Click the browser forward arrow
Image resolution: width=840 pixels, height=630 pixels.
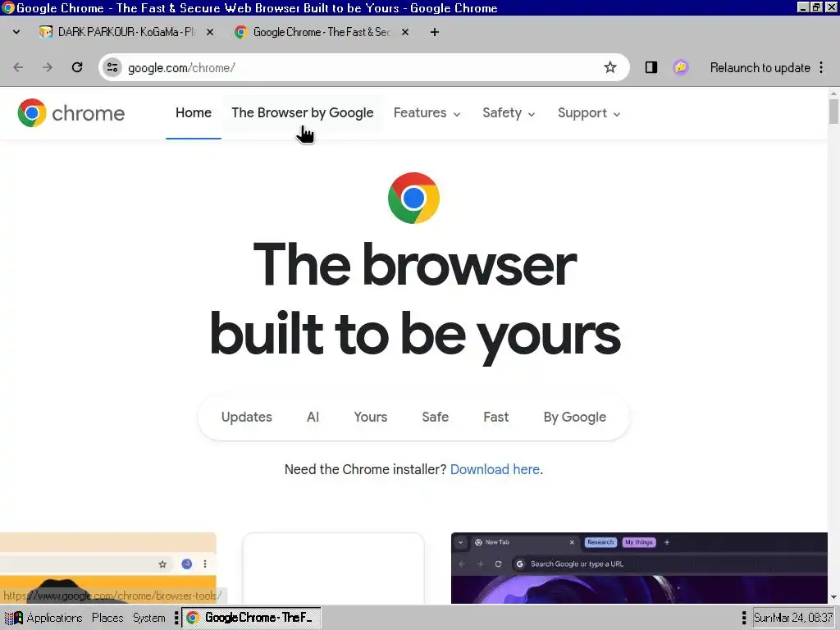[48, 67]
